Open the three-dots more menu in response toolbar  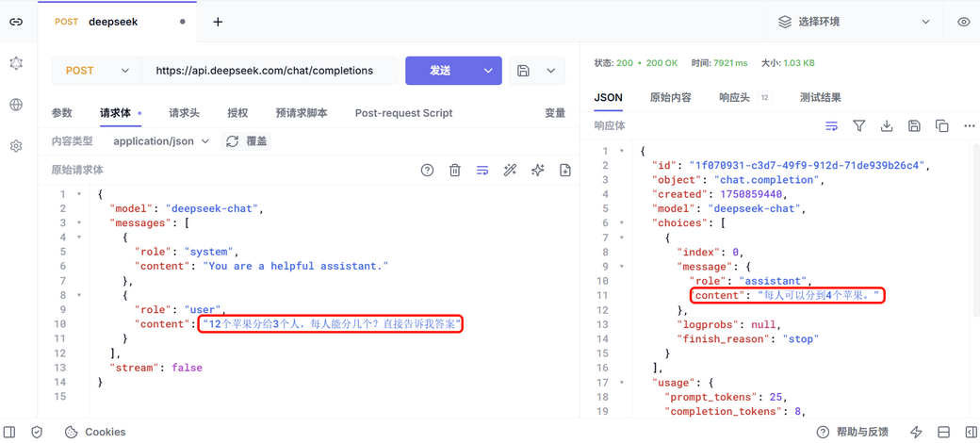click(x=970, y=126)
